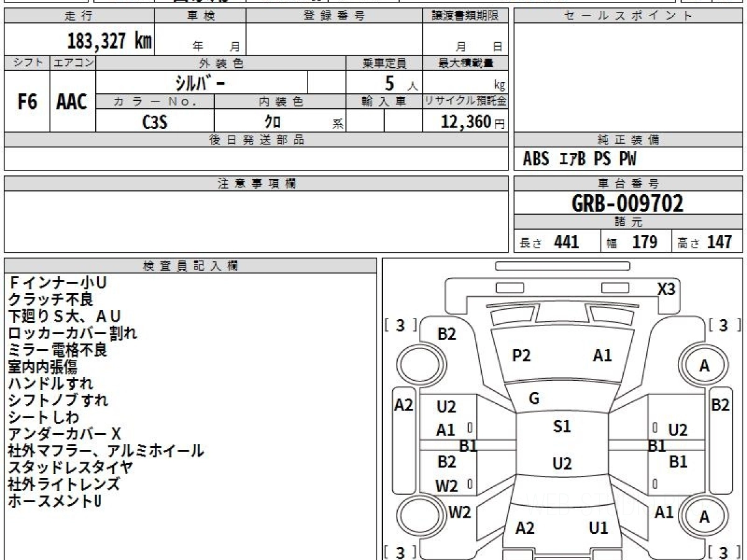The image size is (747, 560).
Task: Click the X3 mark on front bumper
Action: [x=666, y=289]
